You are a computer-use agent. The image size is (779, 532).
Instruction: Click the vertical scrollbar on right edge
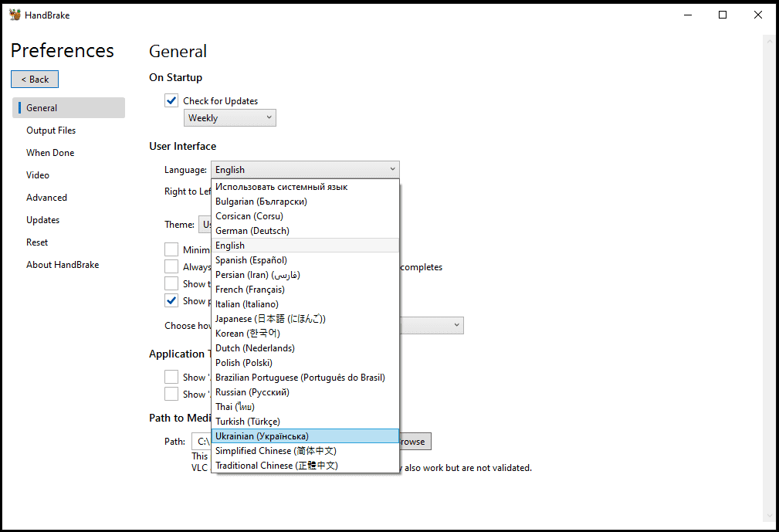coord(768,278)
